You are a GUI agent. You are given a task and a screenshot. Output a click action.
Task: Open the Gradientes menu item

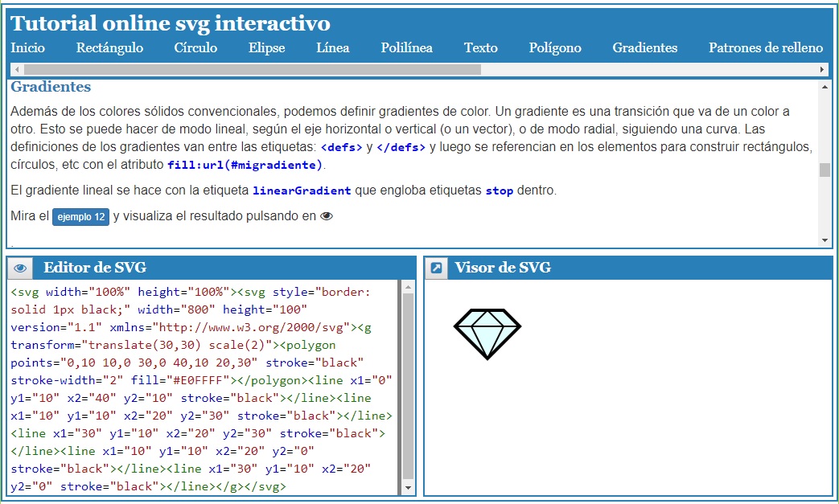coord(645,47)
